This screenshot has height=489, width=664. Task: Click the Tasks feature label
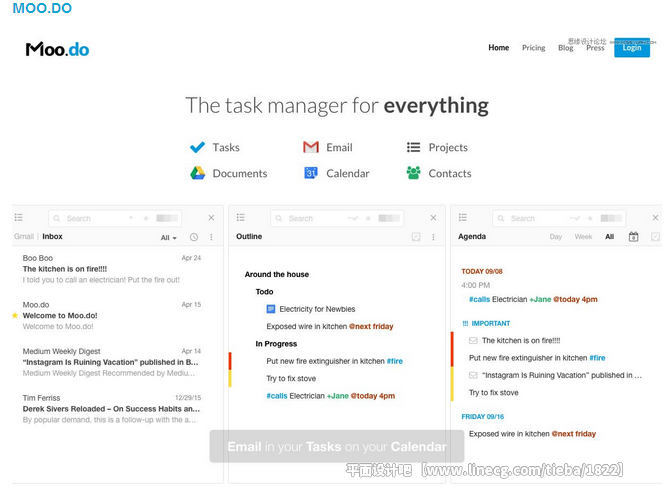pyautogui.click(x=226, y=147)
